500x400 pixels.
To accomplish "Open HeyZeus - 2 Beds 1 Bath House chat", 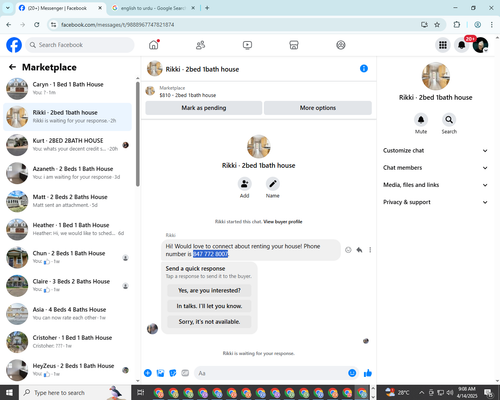I will pyautogui.click(x=68, y=370).
